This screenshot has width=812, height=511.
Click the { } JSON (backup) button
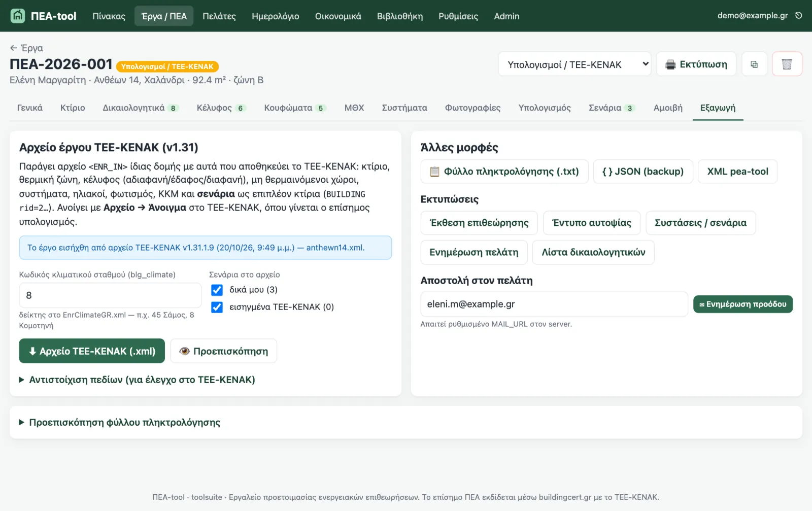643,172
